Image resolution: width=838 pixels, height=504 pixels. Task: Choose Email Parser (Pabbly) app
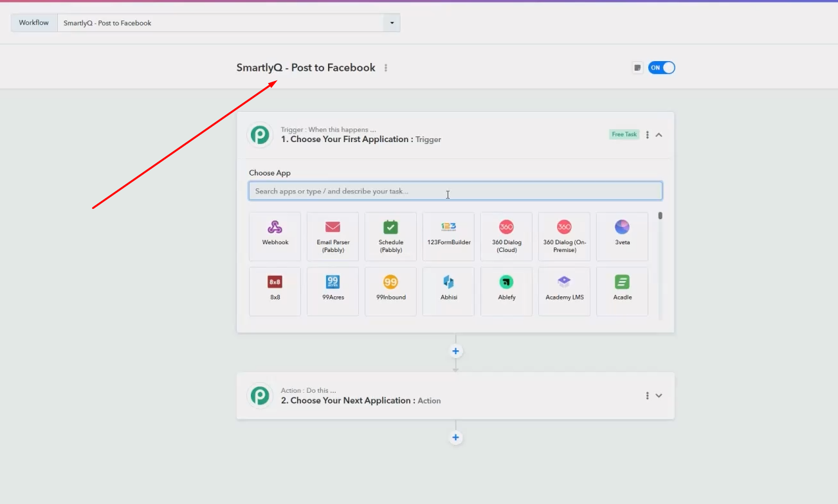[x=332, y=237]
